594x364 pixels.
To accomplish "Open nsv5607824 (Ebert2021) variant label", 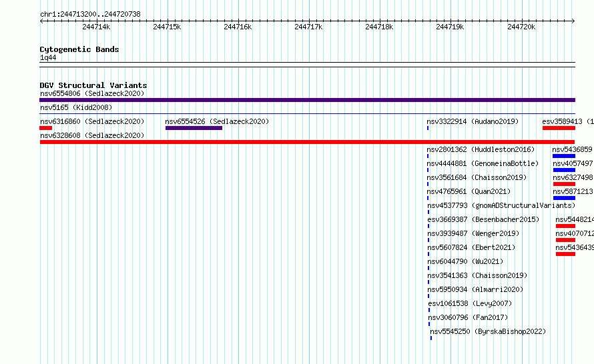I will [471, 247].
